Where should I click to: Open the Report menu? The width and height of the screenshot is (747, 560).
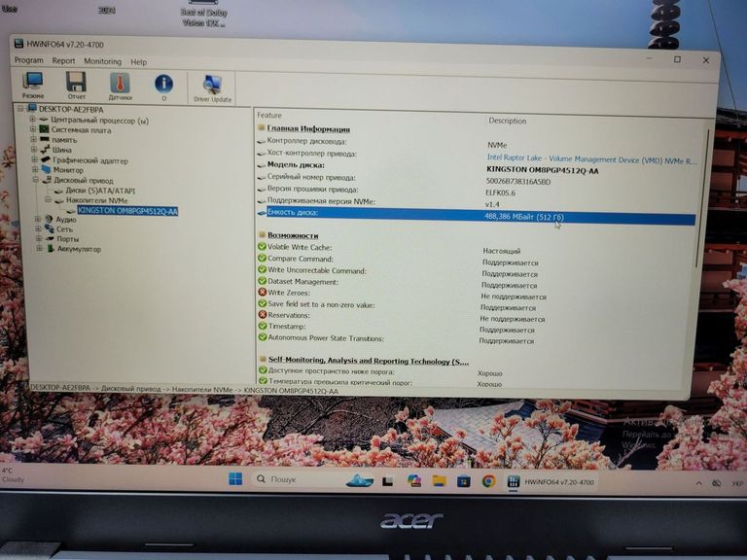pyautogui.click(x=64, y=61)
